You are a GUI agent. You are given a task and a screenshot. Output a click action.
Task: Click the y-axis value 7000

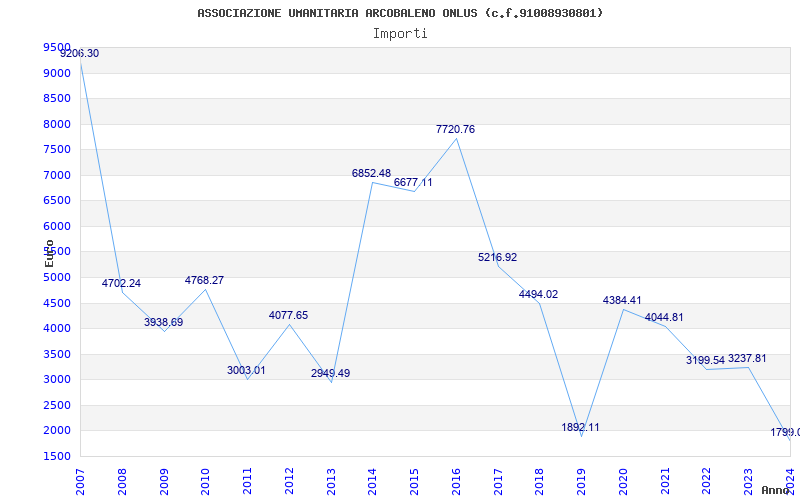(57, 175)
